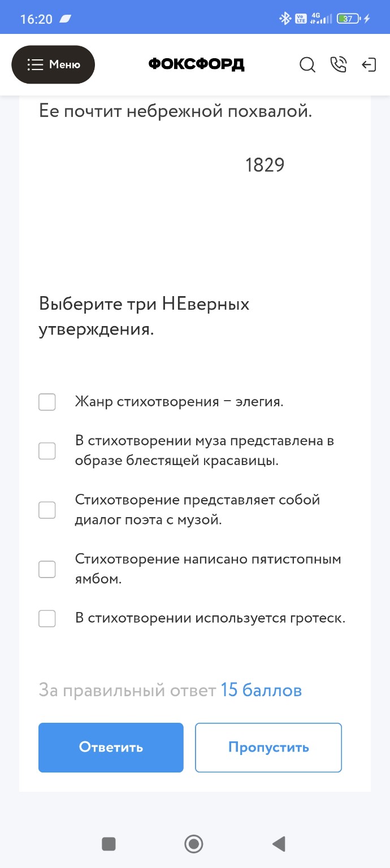Check the statement about elegy genre

tap(47, 402)
